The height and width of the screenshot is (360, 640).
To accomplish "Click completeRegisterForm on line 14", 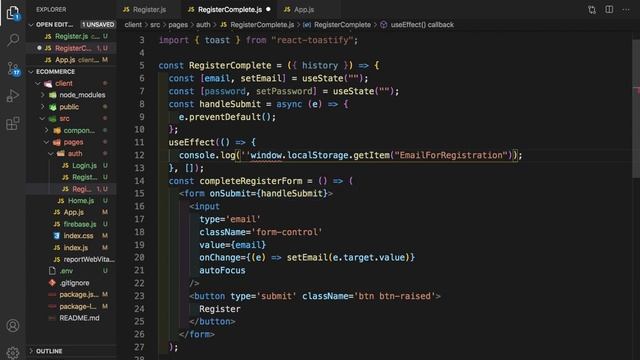I will 250,181.
